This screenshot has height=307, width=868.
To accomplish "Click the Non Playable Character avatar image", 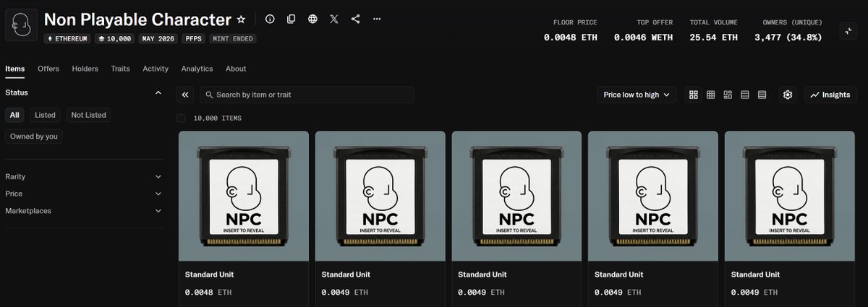I will pyautogui.click(x=21, y=25).
